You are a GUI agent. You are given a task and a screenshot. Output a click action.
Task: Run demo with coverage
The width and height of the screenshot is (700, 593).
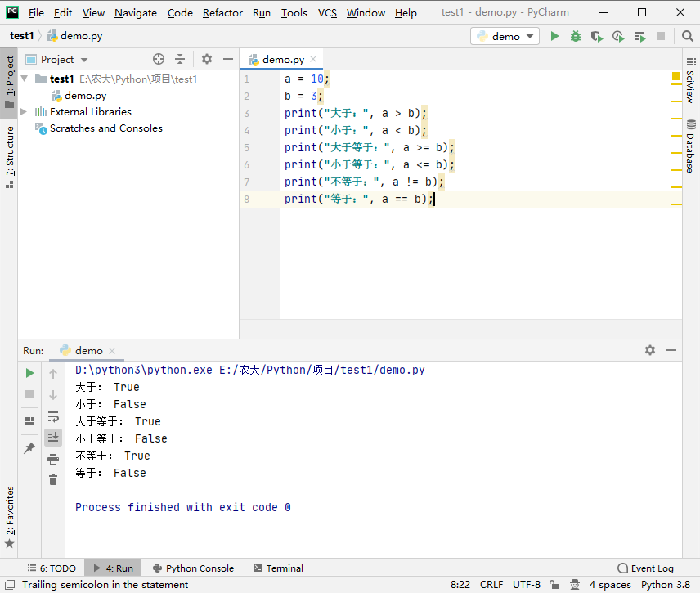pos(597,36)
